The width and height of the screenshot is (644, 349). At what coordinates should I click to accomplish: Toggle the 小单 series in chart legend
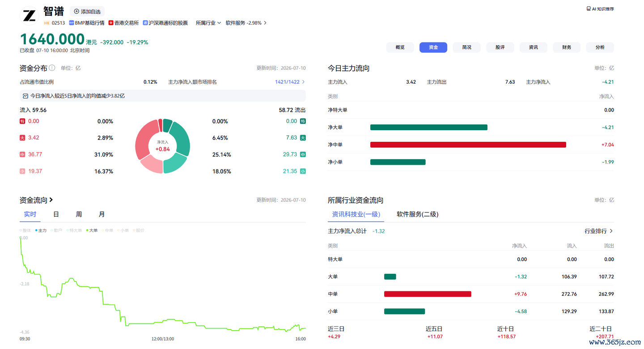tap(123, 230)
